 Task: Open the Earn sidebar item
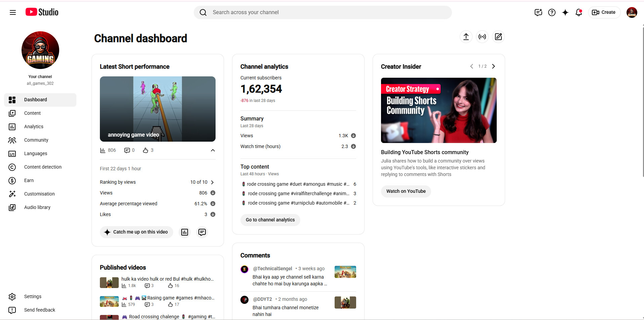(x=40, y=181)
